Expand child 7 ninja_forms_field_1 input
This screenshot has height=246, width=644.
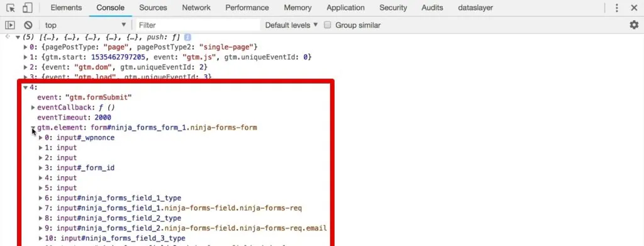point(41,208)
